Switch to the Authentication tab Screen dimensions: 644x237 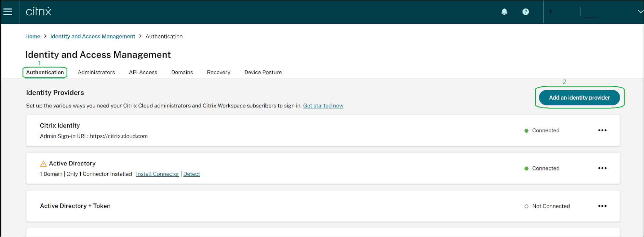[x=45, y=72]
